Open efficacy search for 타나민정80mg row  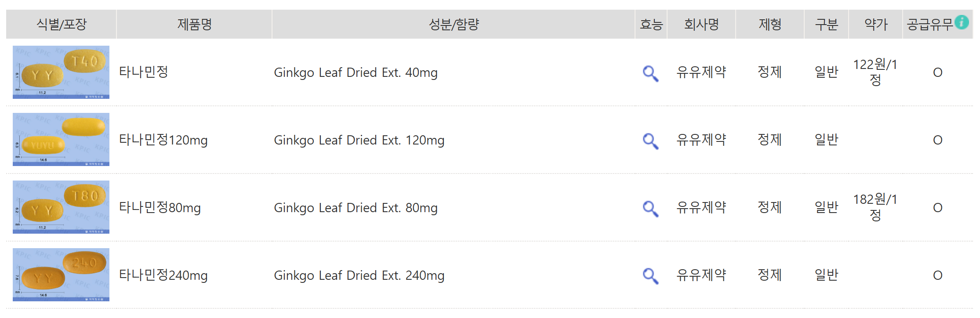coord(650,208)
